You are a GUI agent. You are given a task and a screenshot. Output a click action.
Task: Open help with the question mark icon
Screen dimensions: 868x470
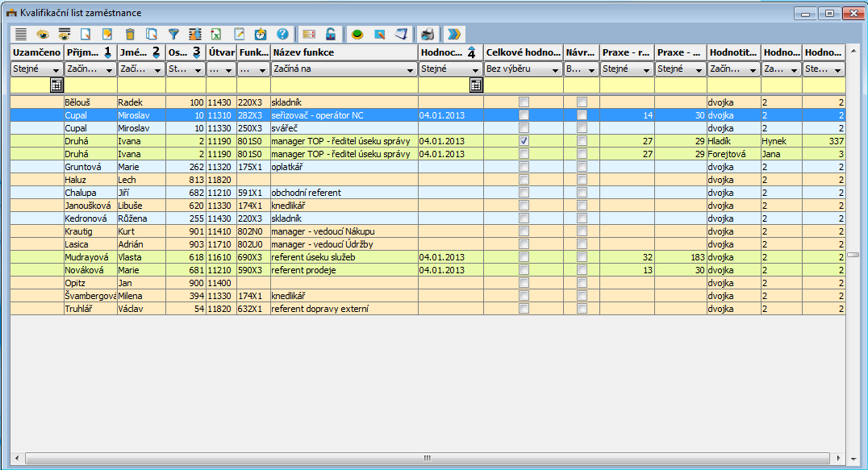click(282, 34)
